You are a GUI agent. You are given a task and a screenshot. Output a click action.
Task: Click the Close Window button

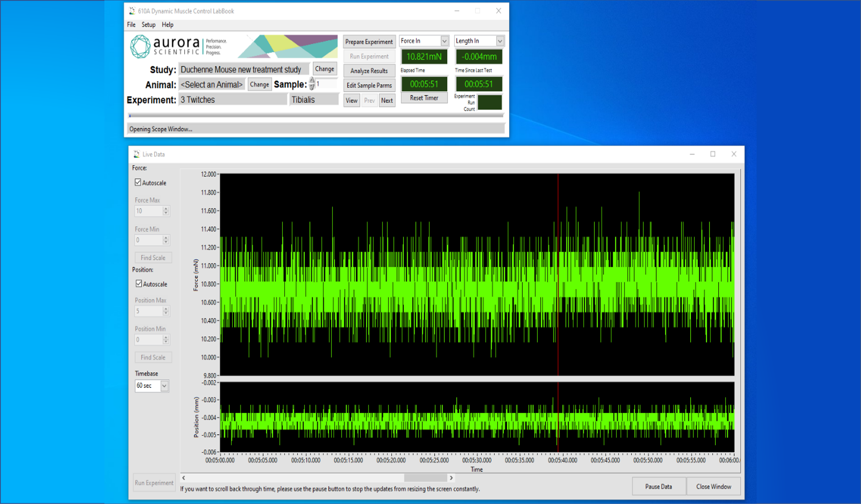click(x=714, y=487)
